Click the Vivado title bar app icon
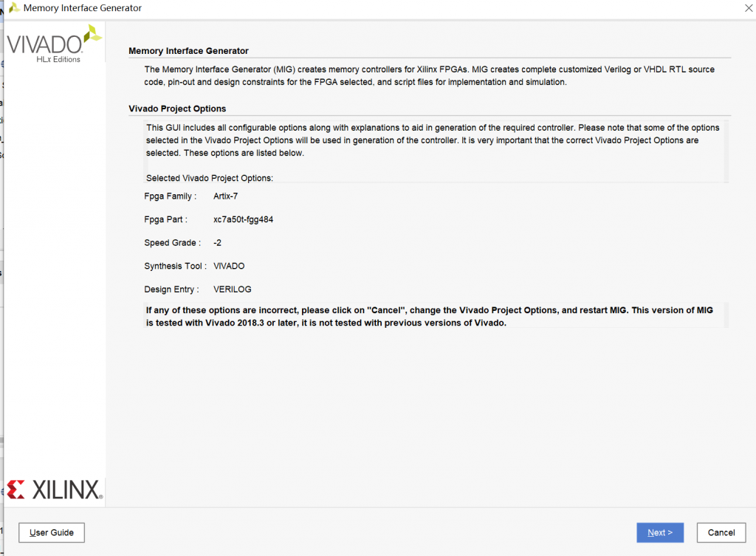The image size is (756, 556). click(x=13, y=8)
